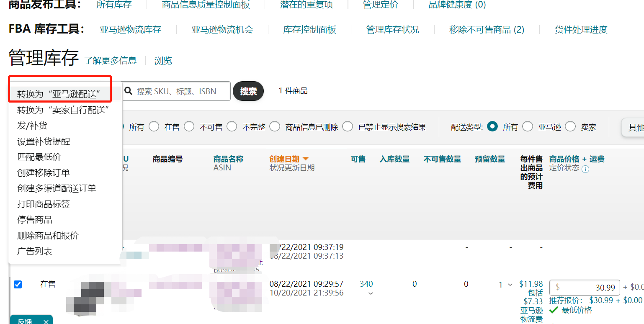
Task: Open 移除不可售商品 (2) link
Action: tap(487, 30)
